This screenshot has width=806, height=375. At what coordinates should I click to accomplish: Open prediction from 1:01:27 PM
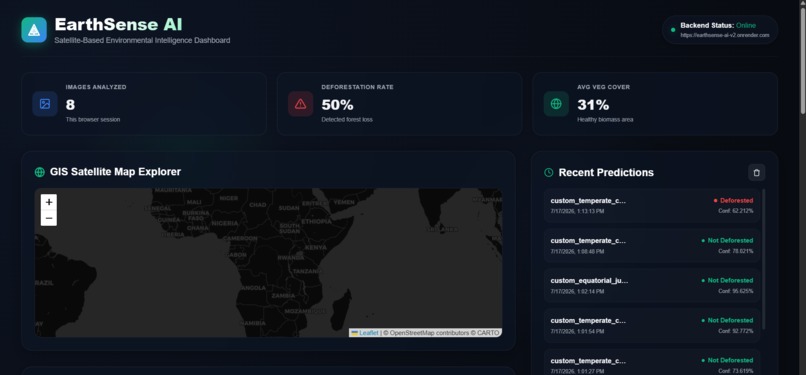[652, 362]
